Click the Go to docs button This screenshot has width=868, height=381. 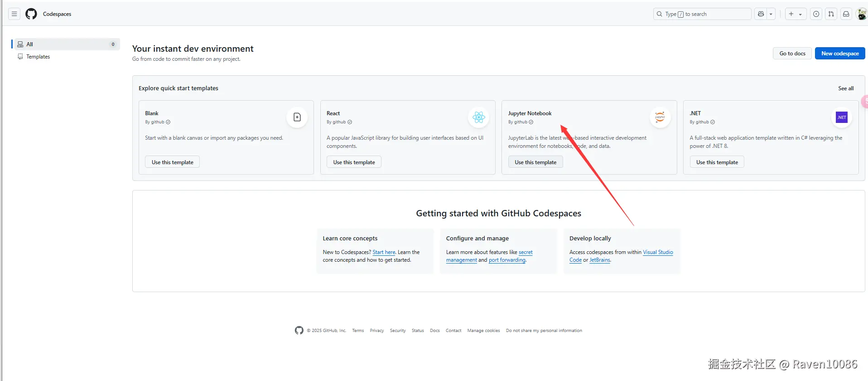792,54
